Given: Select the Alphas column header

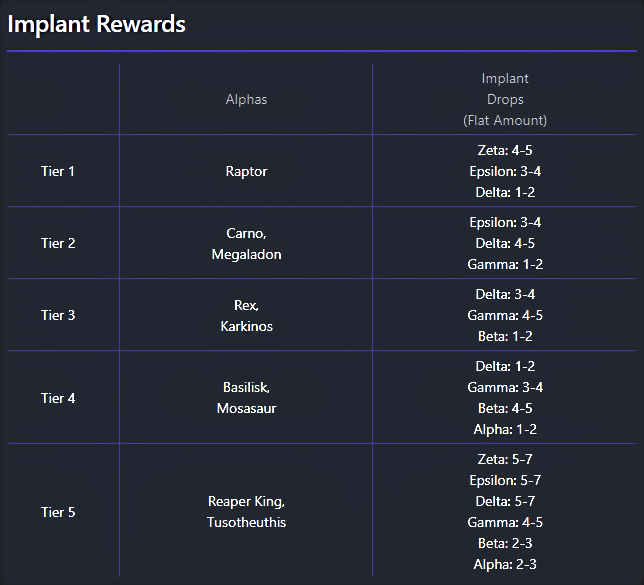Looking at the screenshot, I should (246, 99).
